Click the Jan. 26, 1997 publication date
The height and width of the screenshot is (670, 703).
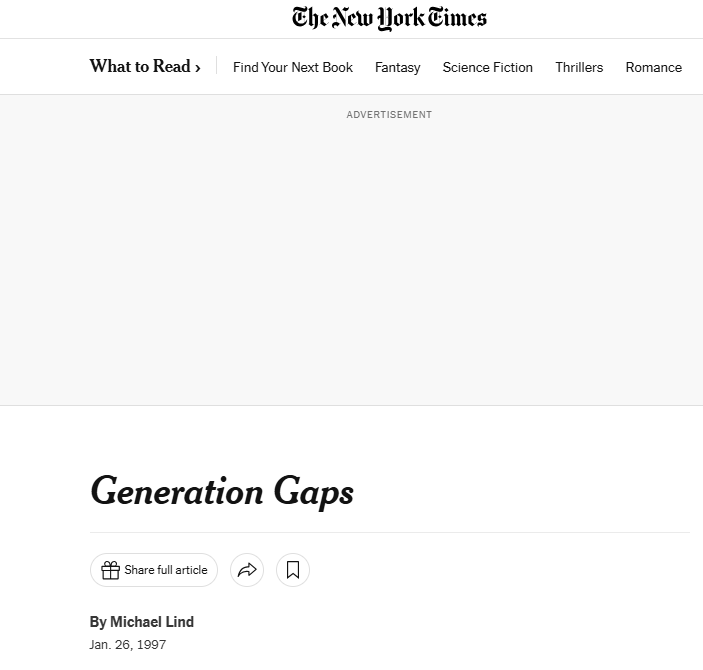coord(128,645)
